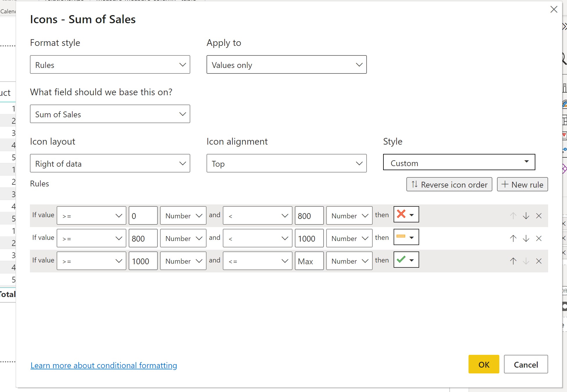Delete the 800 to 1000 rule

point(539,238)
